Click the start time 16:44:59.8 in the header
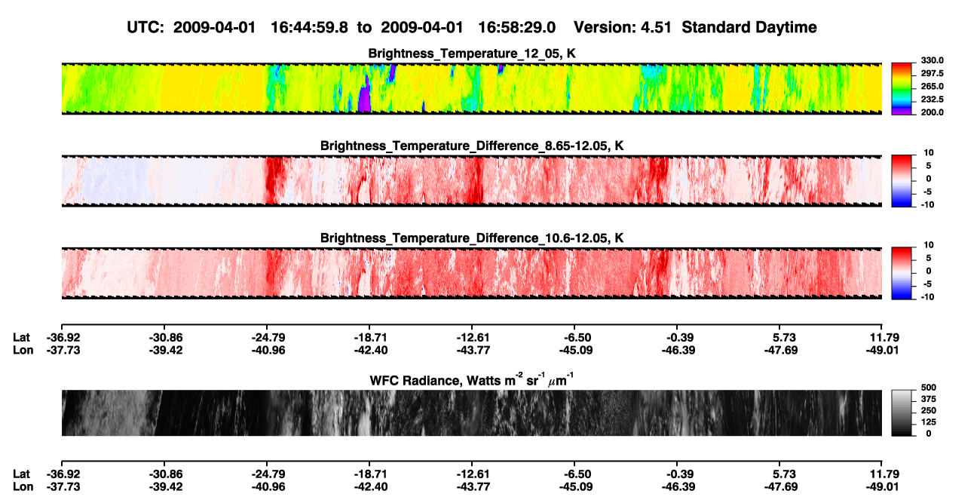The image size is (980, 503). [x=311, y=27]
